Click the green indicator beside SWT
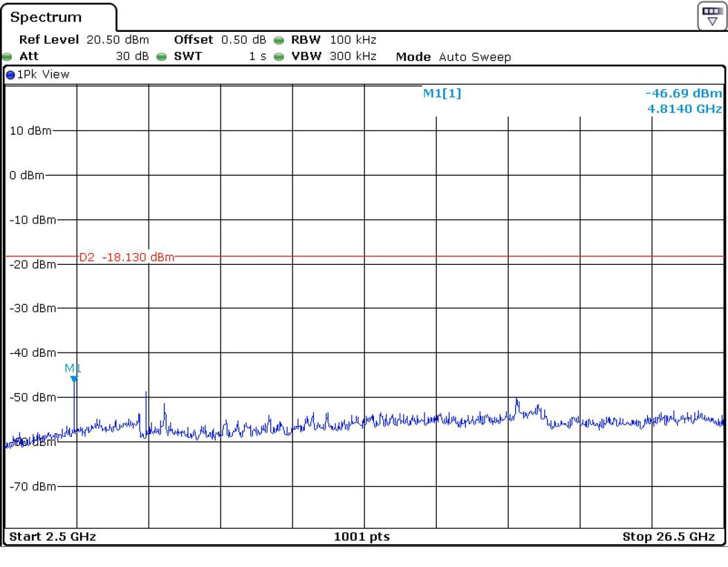The height and width of the screenshot is (567, 728). point(161,57)
